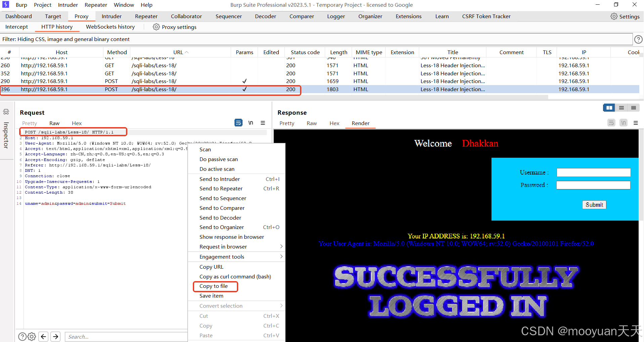The height and width of the screenshot is (342, 644).
Task: Switch to the Intercept sub-tab
Action: [x=17, y=27]
